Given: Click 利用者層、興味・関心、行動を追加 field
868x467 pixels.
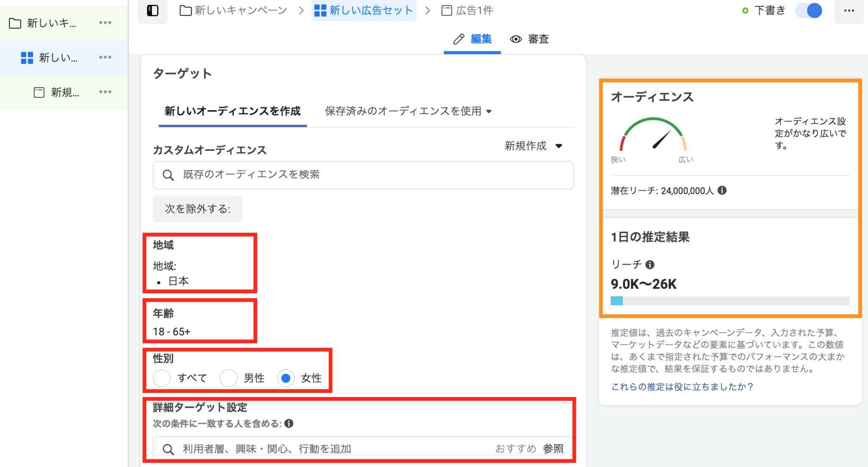Looking at the screenshot, I should pos(363,449).
